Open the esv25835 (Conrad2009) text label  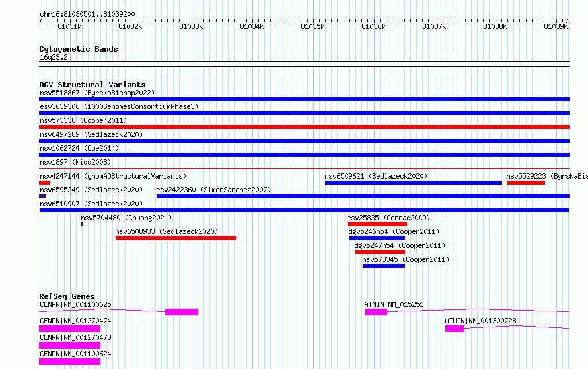point(388,218)
